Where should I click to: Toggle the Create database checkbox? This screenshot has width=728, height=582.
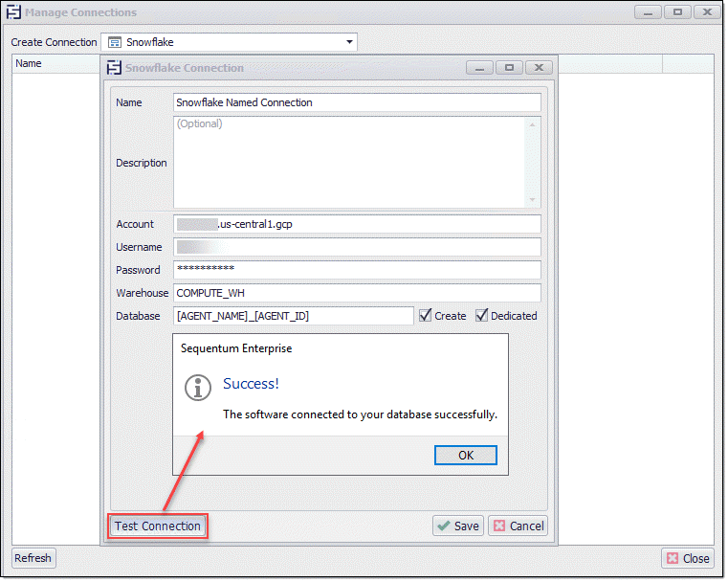point(426,316)
